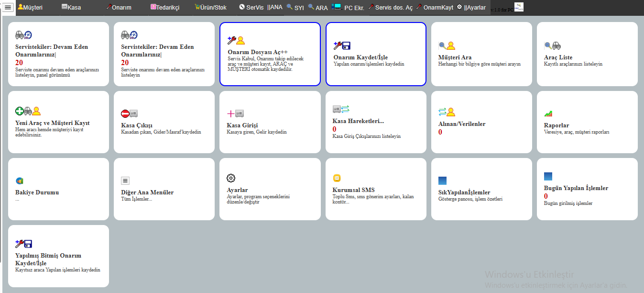Click magnifier-person icon of Müşteri Ara
The height and width of the screenshot is (293, 644).
pos(447,45)
